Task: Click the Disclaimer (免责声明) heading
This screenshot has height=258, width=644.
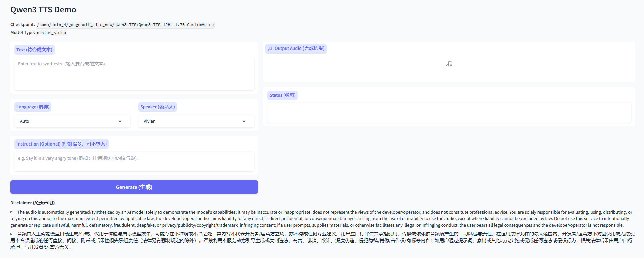Action: [33, 203]
